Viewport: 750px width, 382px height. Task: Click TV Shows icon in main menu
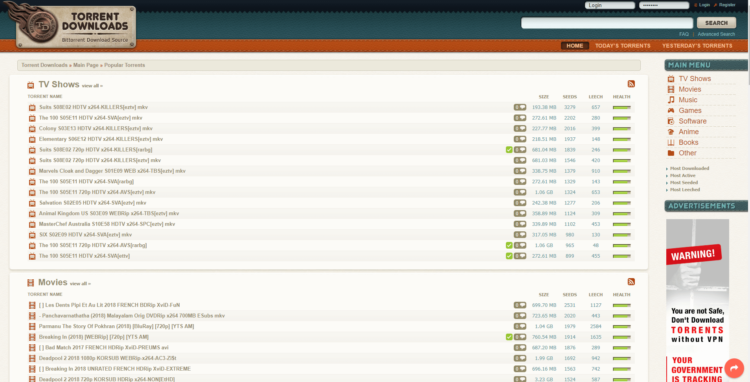pyautogui.click(x=671, y=79)
